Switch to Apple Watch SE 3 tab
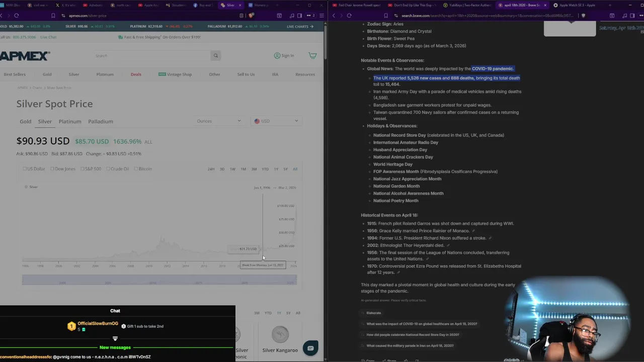The height and width of the screenshot is (362, 644). [578, 5]
